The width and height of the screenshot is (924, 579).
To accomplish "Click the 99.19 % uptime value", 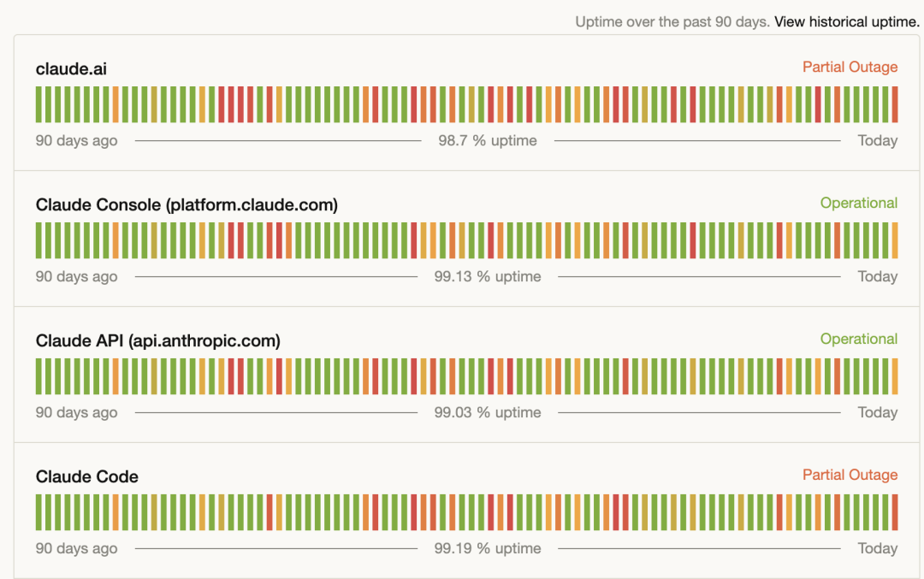I will coord(488,548).
